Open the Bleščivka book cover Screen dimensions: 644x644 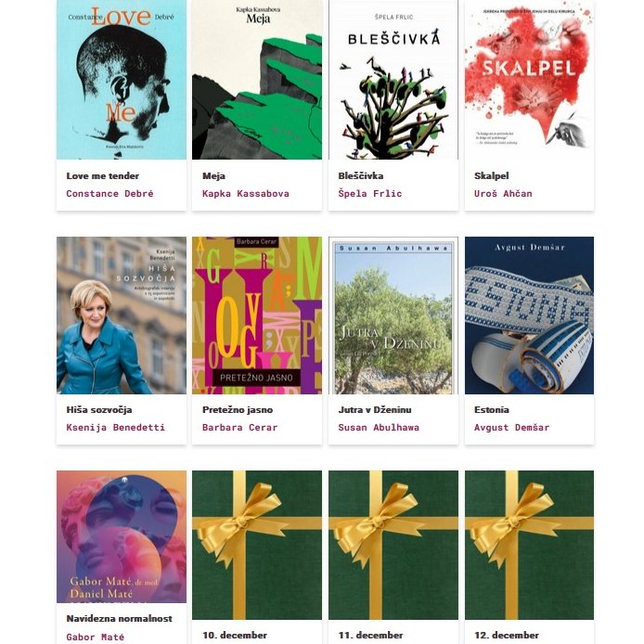click(393, 79)
